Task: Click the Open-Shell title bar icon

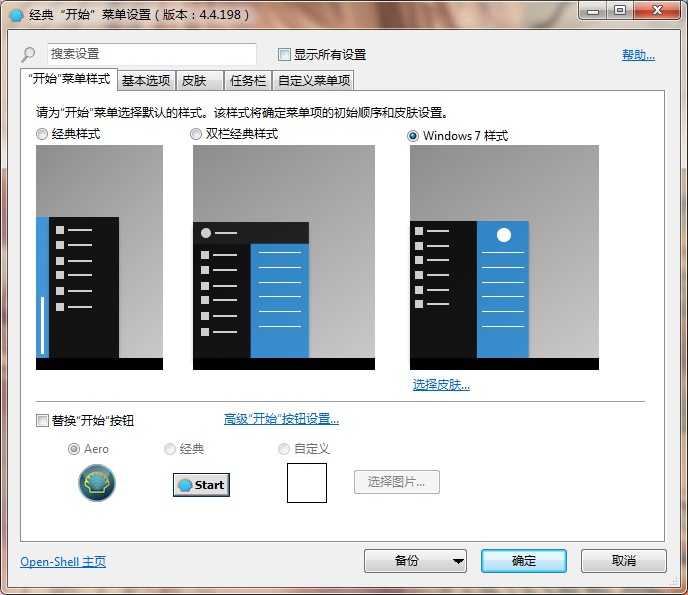Action: coord(16,15)
